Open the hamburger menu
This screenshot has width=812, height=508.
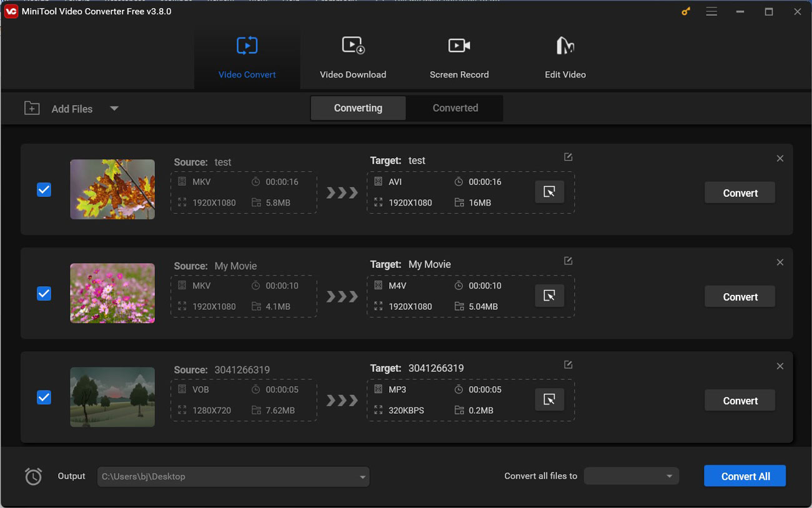(x=711, y=11)
